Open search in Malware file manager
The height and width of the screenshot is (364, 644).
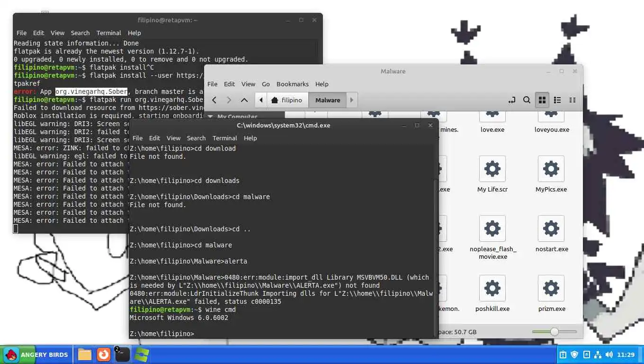click(527, 100)
